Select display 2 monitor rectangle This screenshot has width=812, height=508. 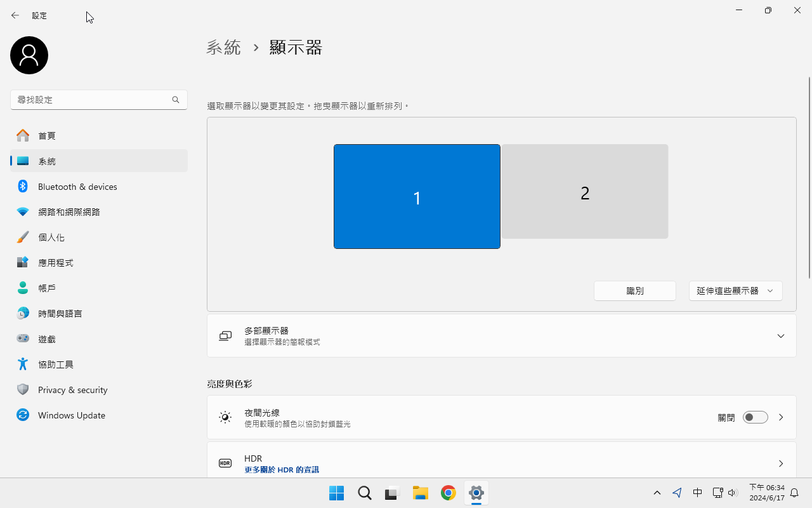tap(585, 192)
